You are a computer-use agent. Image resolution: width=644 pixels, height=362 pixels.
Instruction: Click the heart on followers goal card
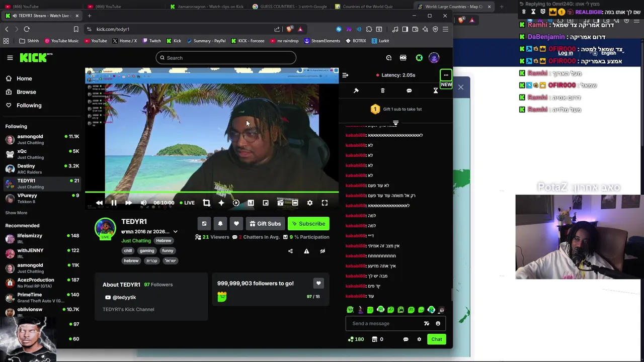[318, 284]
